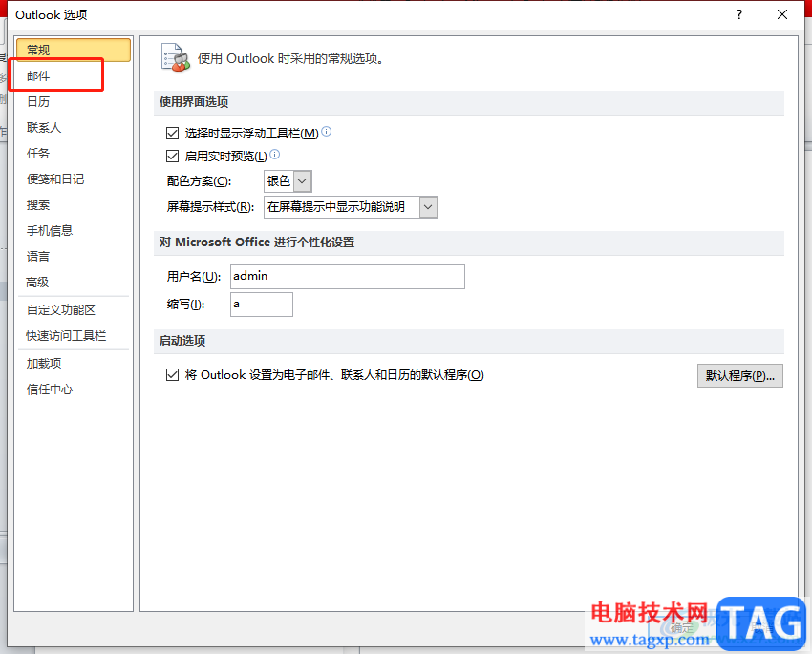Close the Outlook 选项 dialog
The height and width of the screenshot is (654, 812).
pos(782,14)
